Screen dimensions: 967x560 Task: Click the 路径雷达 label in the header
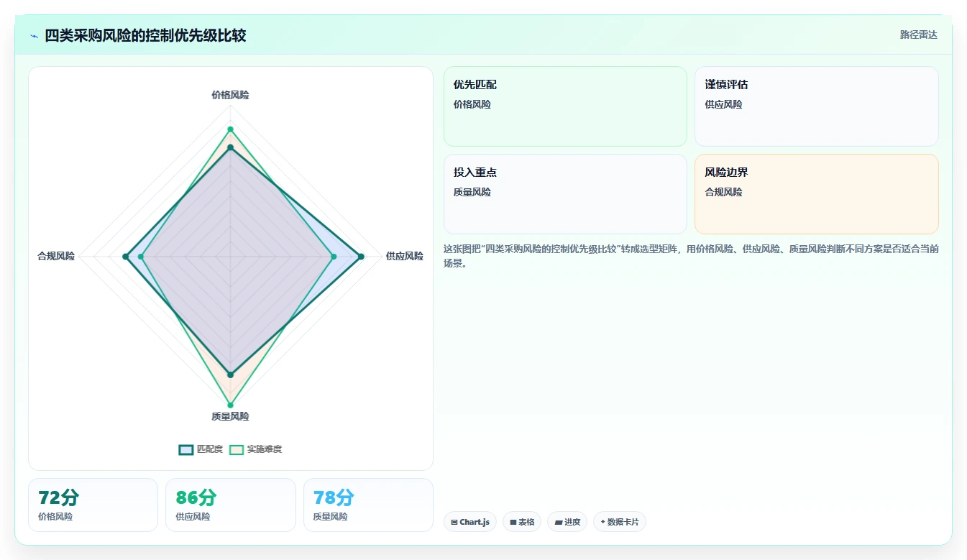pyautogui.click(x=918, y=35)
